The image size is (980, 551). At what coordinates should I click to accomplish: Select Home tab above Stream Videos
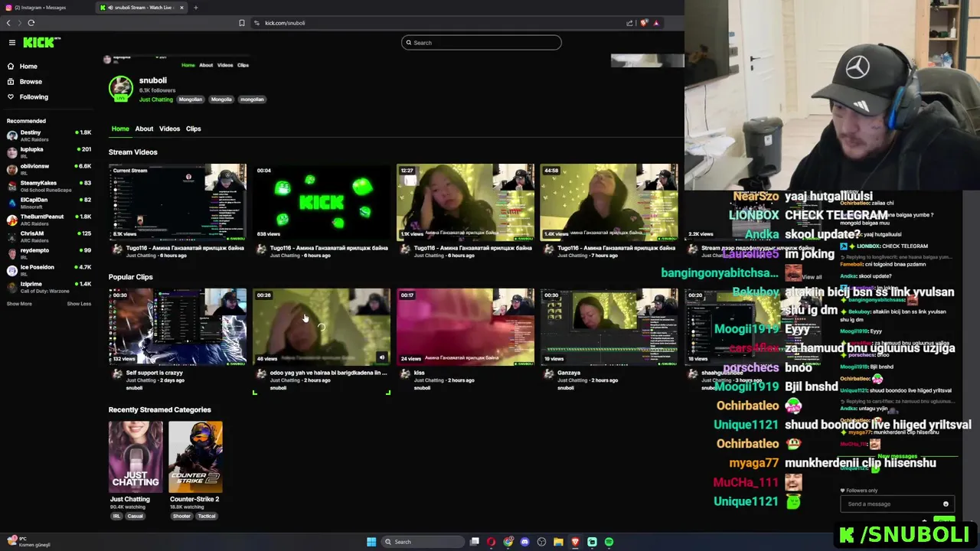[x=120, y=129]
